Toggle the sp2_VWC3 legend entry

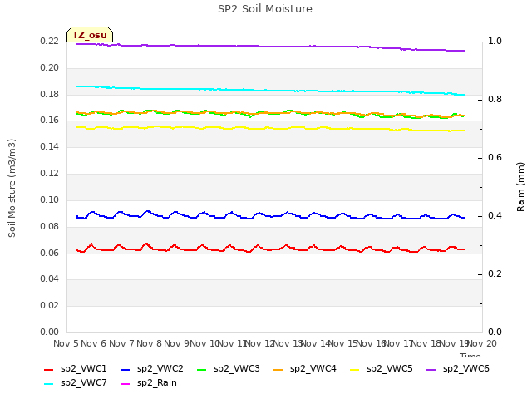pyautogui.click(x=229, y=369)
